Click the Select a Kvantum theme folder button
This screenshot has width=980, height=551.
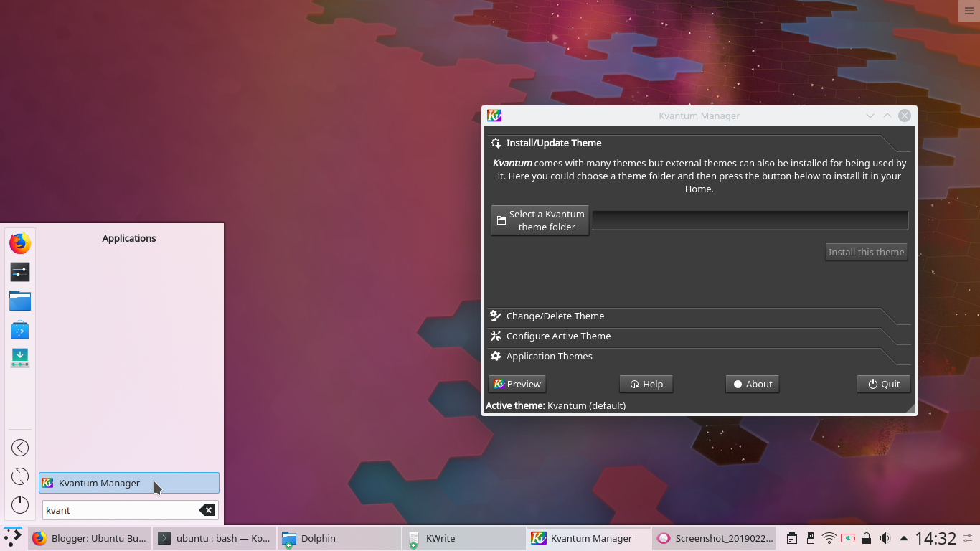pyautogui.click(x=540, y=220)
